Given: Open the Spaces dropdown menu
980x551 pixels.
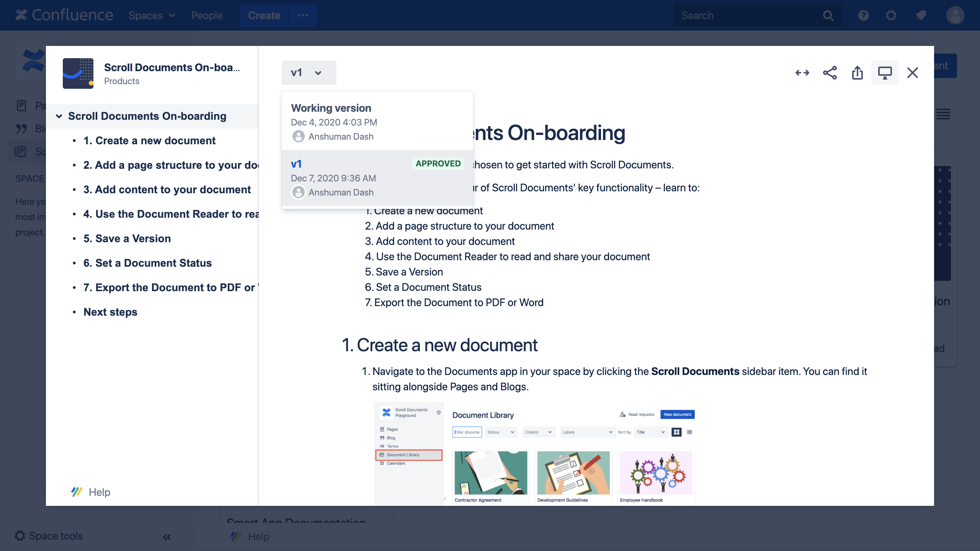Looking at the screenshot, I should pos(152,16).
